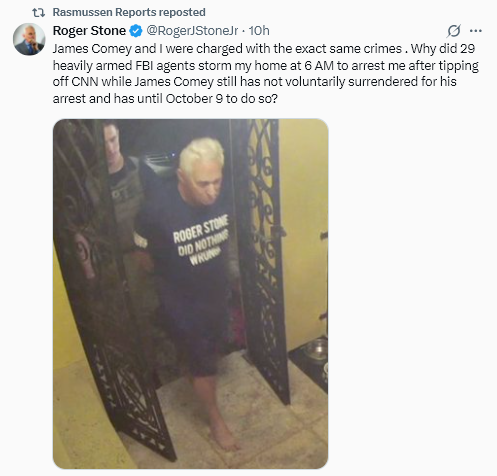
Task: Open the three-dot More options menu
Action: click(x=476, y=31)
